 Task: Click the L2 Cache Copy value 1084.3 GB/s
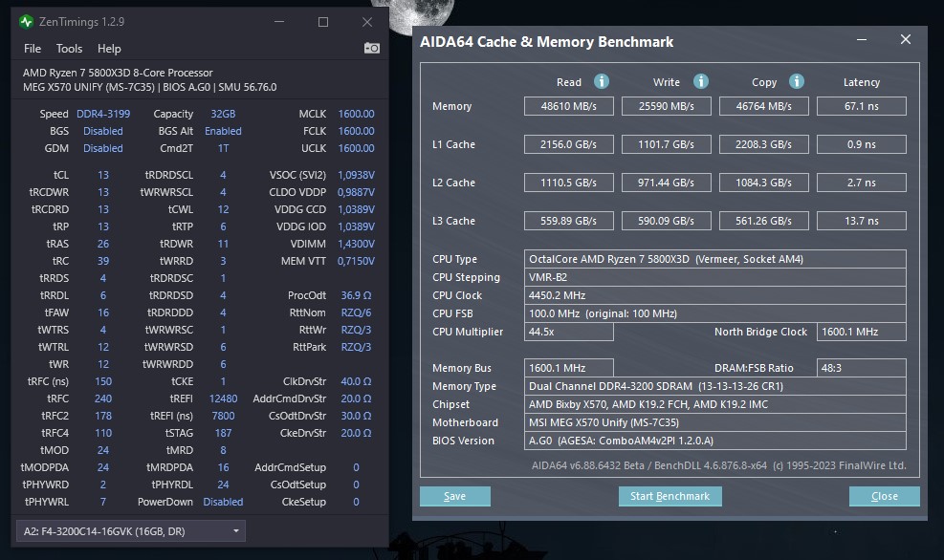pyautogui.click(x=764, y=183)
